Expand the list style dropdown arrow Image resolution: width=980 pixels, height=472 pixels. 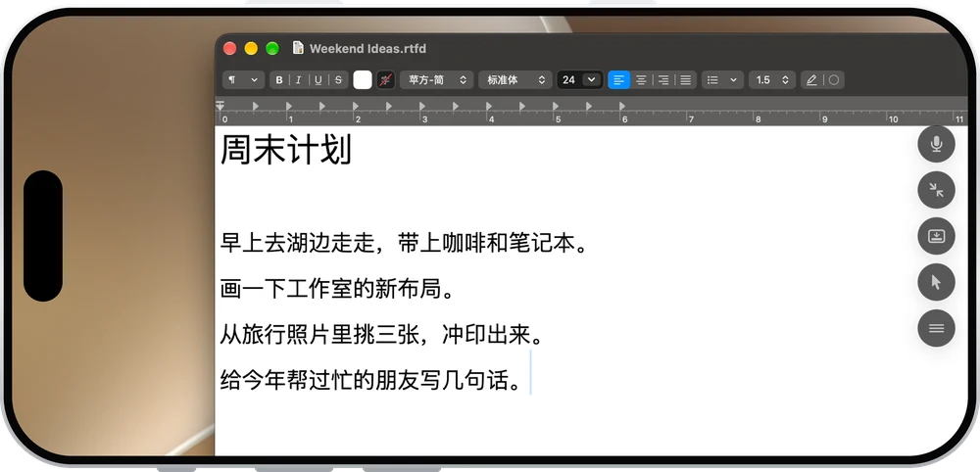click(x=733, y=80)
